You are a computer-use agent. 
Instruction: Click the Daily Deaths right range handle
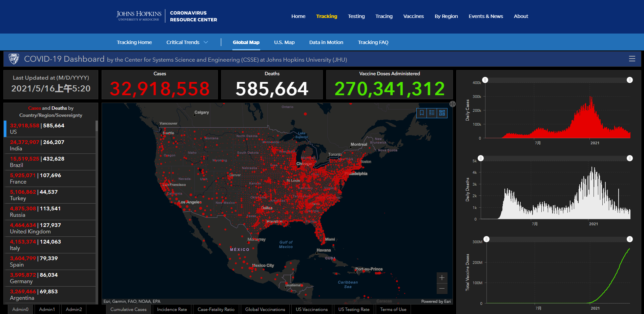[x=630, y=158]
